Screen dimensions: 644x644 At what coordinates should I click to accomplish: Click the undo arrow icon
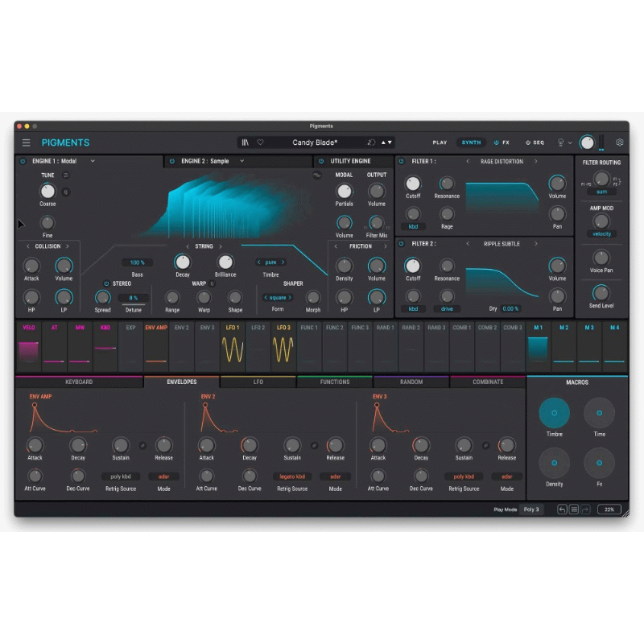pos(562,510)
